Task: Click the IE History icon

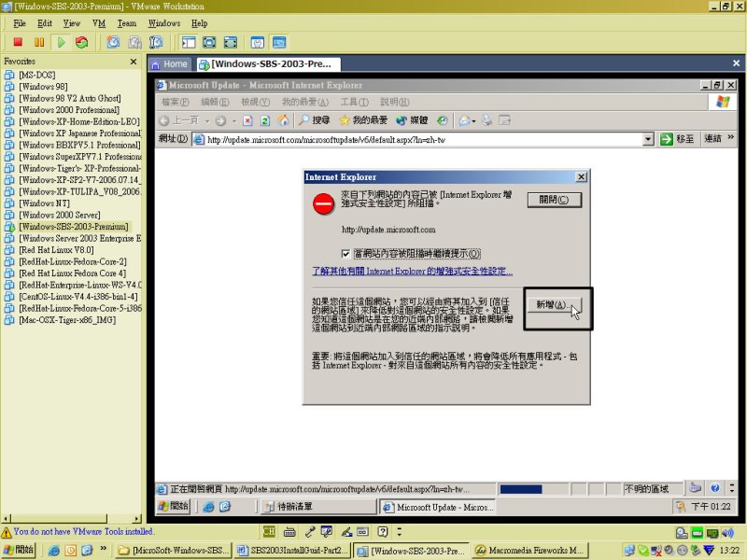Action: coord(443,121)
